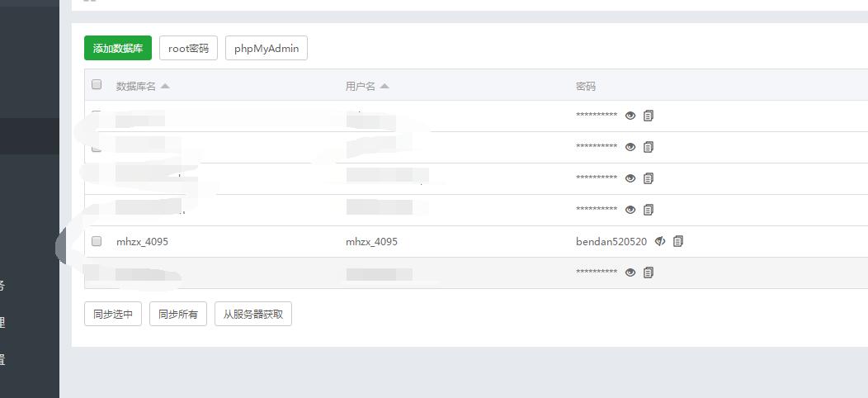Reveal the second row's password

tap(630, 147)
